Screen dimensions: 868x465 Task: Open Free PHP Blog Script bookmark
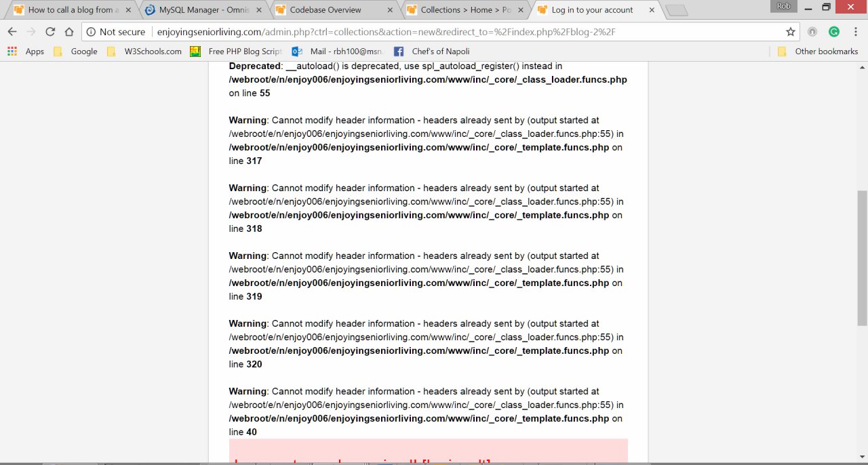(236, 52)
